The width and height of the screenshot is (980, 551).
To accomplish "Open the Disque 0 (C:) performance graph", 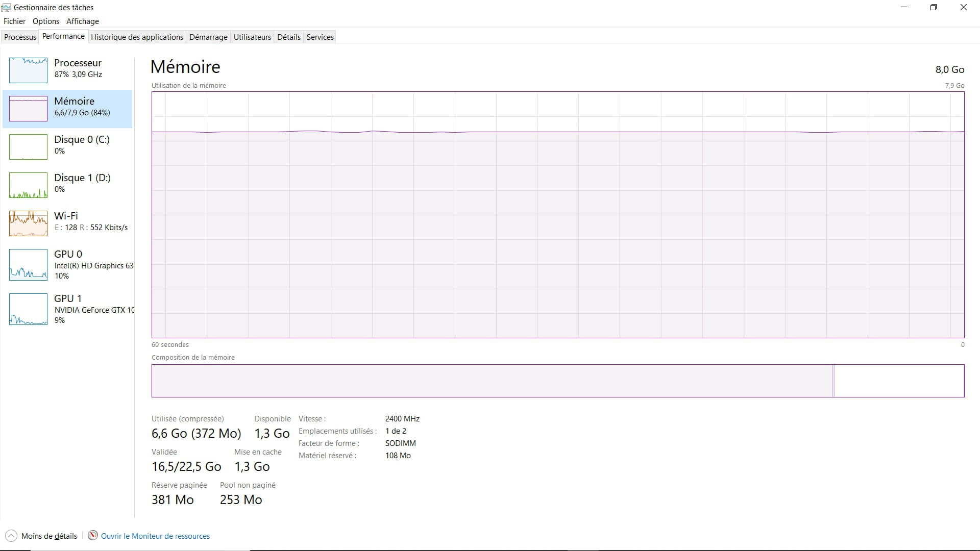I will 28,146.
